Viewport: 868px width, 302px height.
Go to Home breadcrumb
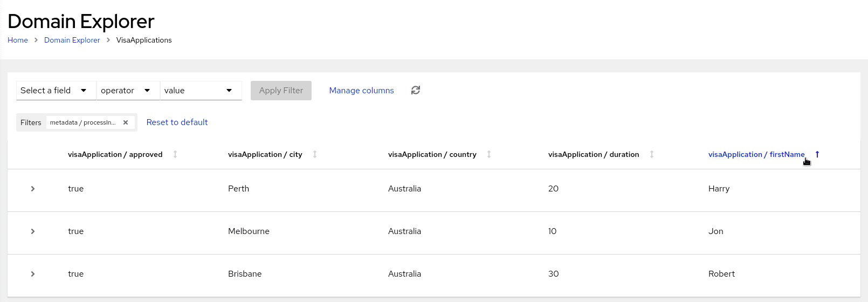point(18,40)
